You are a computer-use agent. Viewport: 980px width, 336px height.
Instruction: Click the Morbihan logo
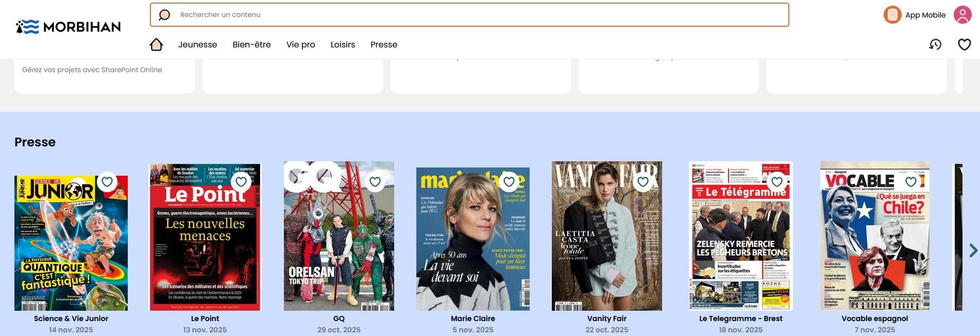69,27
